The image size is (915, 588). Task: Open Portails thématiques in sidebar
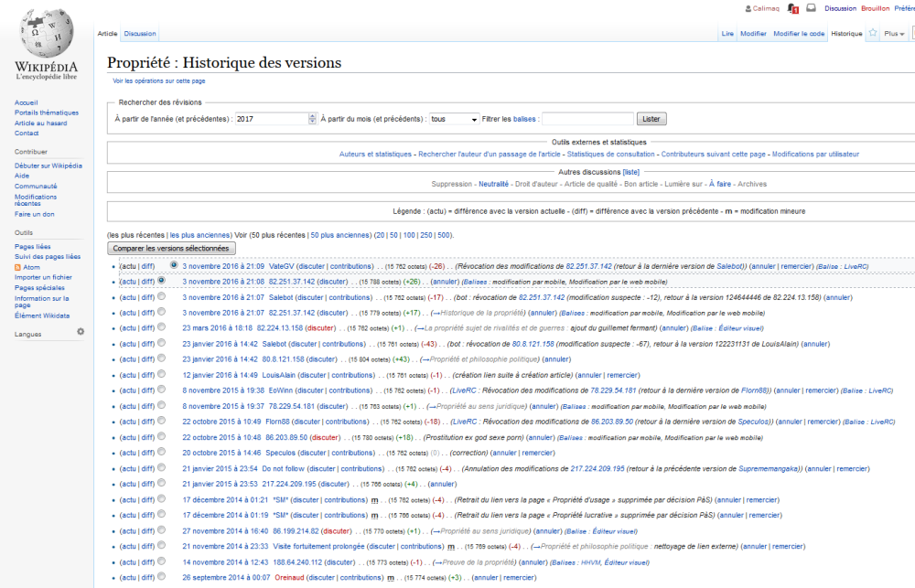47,113
